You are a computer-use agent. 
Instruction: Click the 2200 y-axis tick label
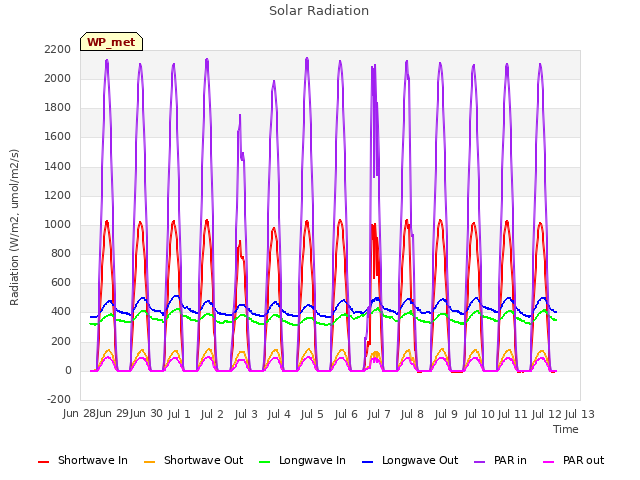[x=58, y=49]
